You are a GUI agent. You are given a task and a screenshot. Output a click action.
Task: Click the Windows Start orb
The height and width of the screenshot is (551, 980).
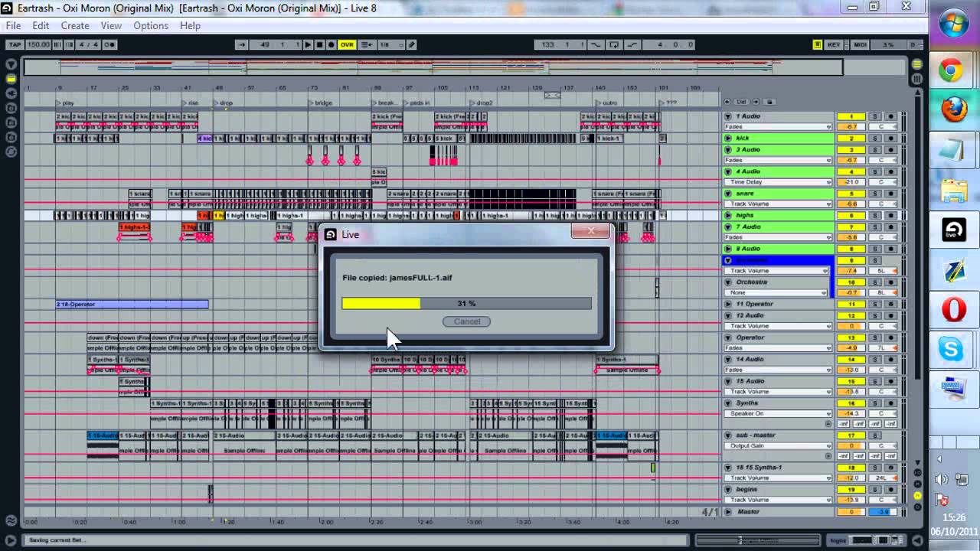[x=954, y=24]
